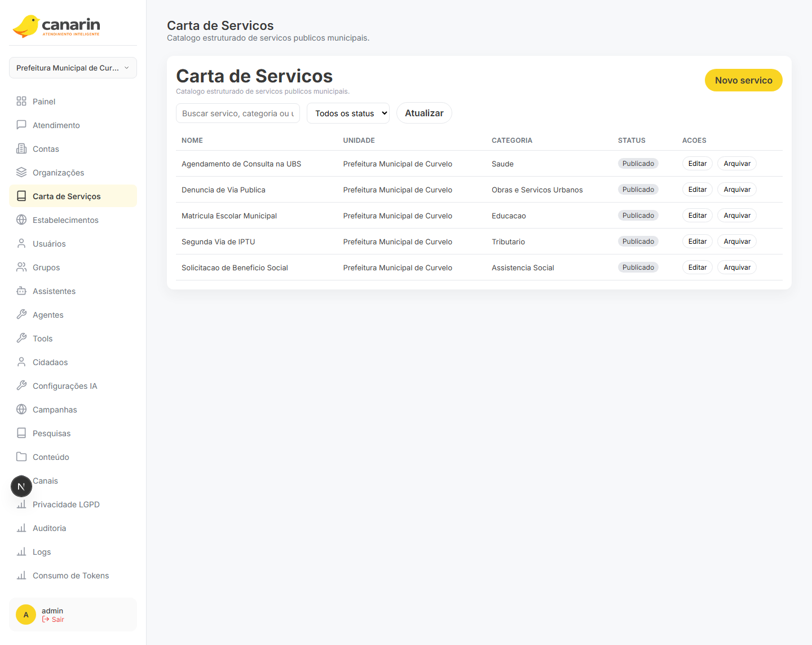The image size is (812, 645).
Task: Click the Pesquisas book icon
Action: pyautogui.click(x=21, y=433)
